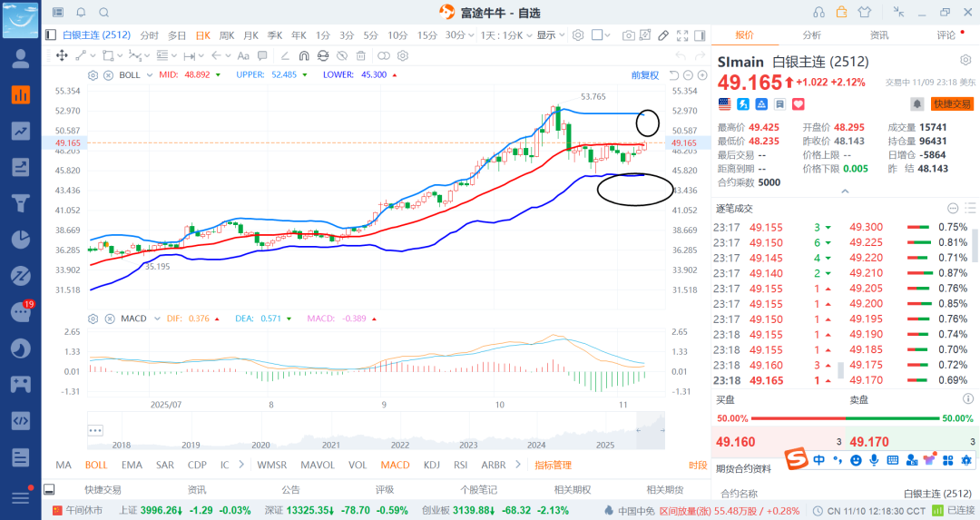Open price alert bell for silver
980x520 pixels.
click(916, 103)
